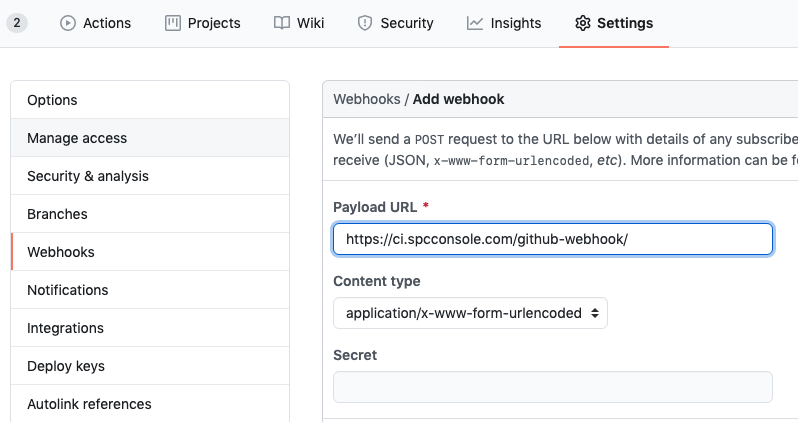This screenshot has height=422, width=798.
Task: Click the Wiki book icon
Action: 282,23
